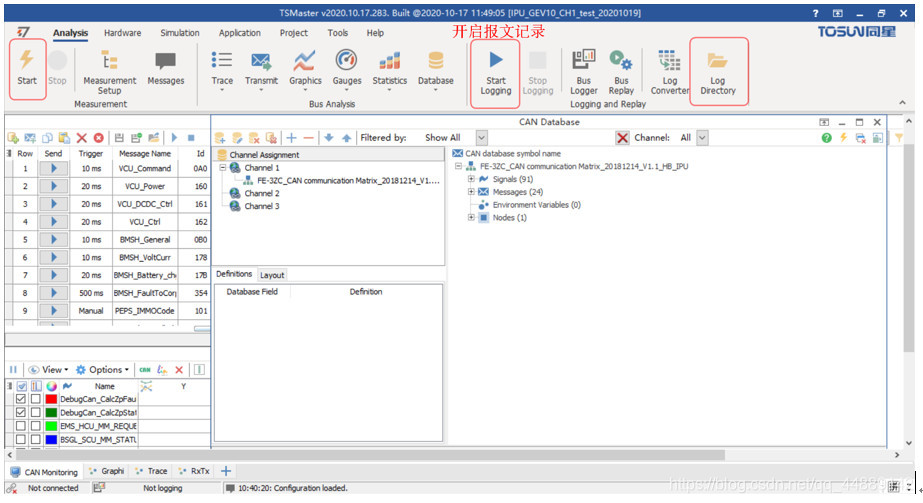Open the Log Directory folder
The image size is (923, 503).
click(718, 72)
